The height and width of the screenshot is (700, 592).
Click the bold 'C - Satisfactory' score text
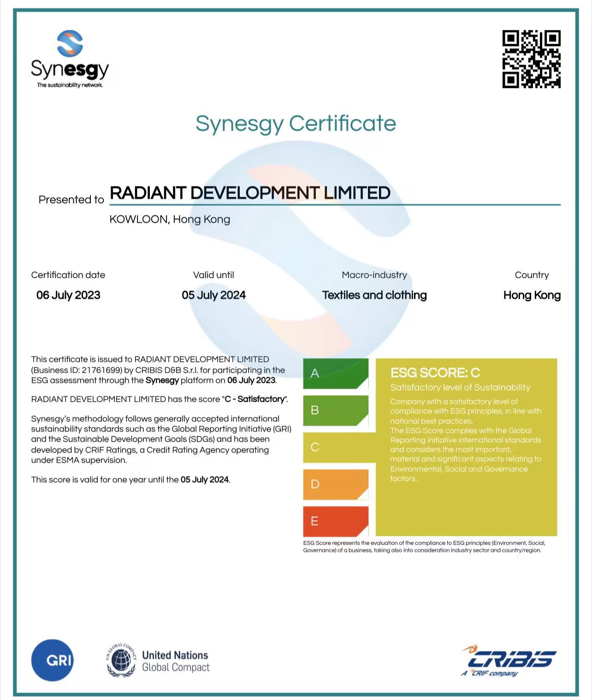click(255, 399)
